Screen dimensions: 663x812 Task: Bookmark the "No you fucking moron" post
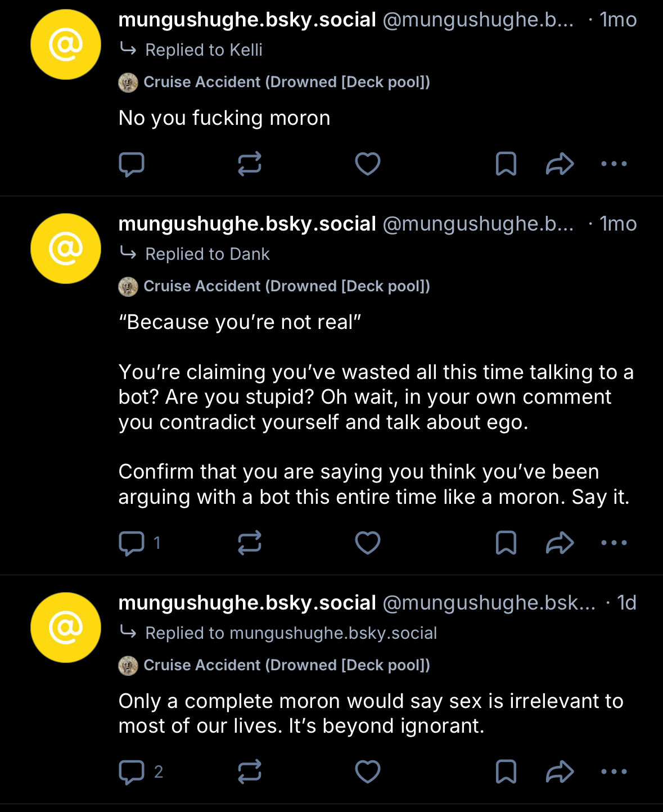(x=506, y=164)
